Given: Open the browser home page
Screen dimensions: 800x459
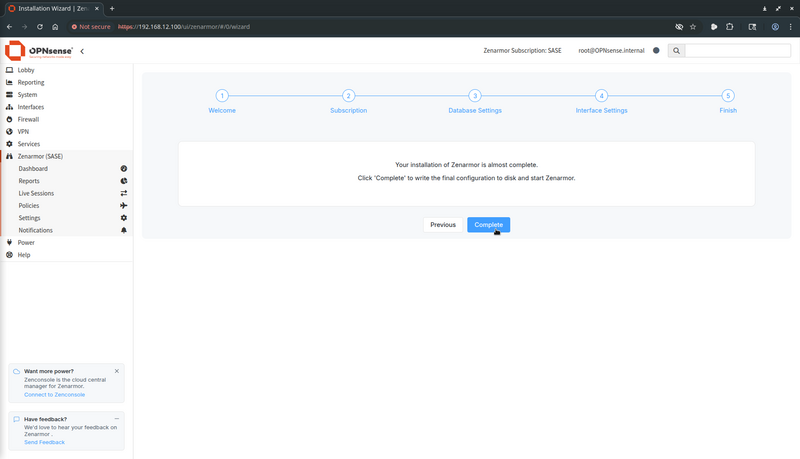Looking at the screenshot, I should pyautogui.click(x=55, y=27).
